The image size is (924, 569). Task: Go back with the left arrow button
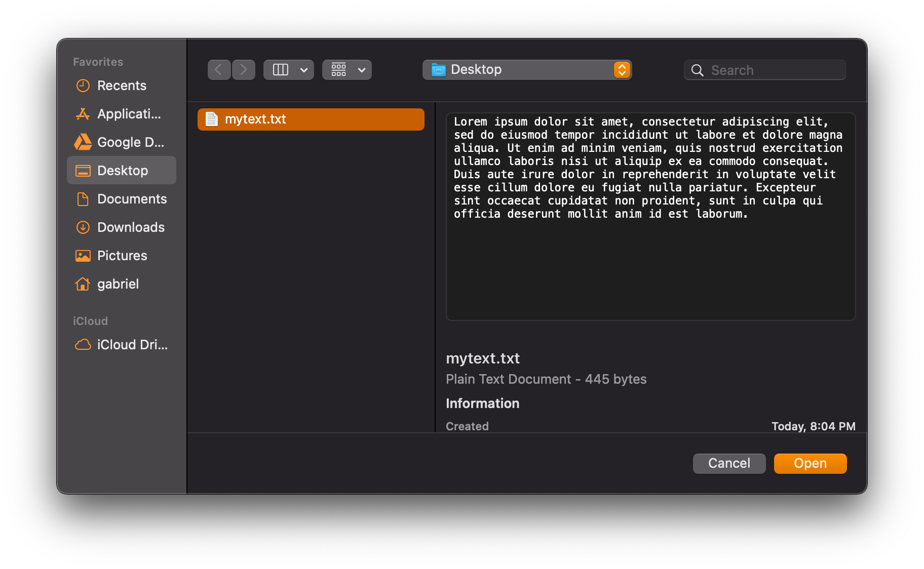pos(219,70)
